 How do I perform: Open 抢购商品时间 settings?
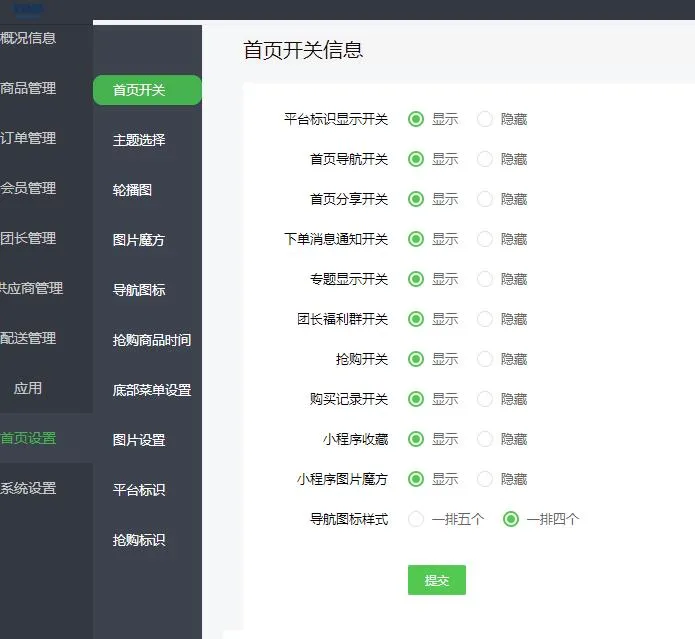pos(152,340)
